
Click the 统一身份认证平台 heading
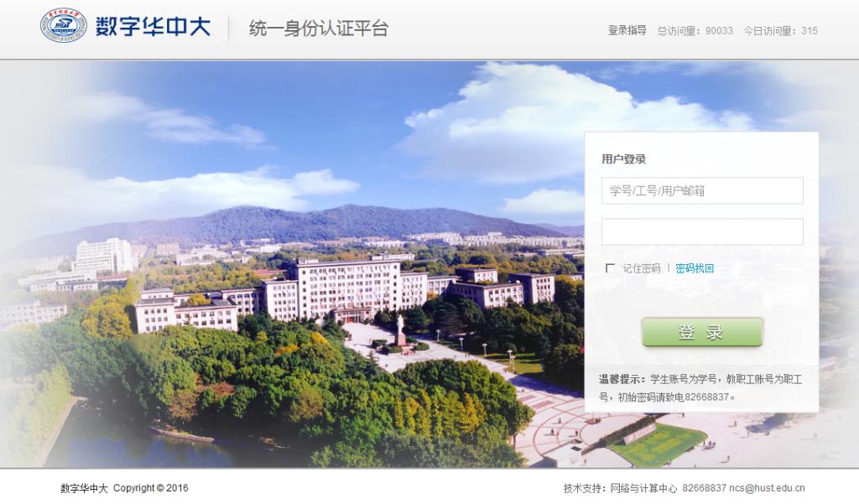(319, 28)
